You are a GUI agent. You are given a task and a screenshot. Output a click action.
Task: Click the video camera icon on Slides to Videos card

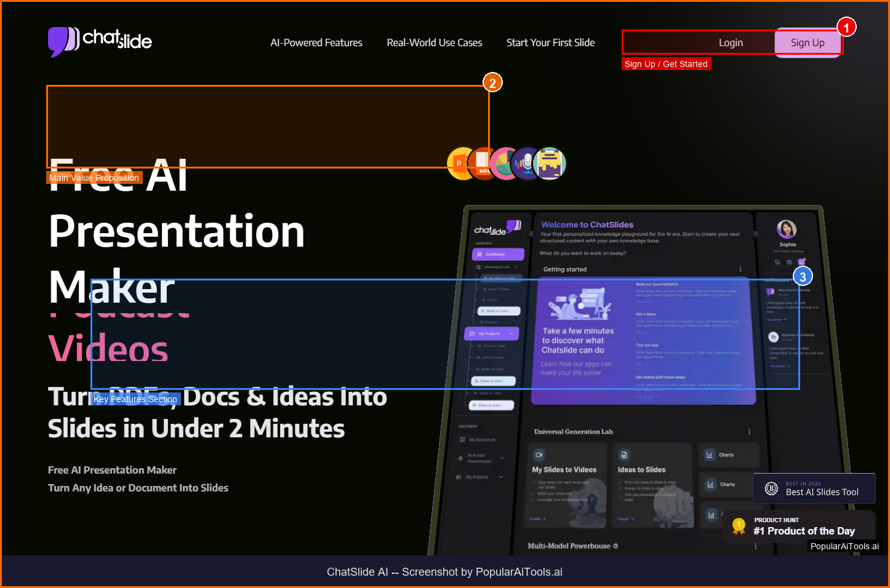pos(539,455)
